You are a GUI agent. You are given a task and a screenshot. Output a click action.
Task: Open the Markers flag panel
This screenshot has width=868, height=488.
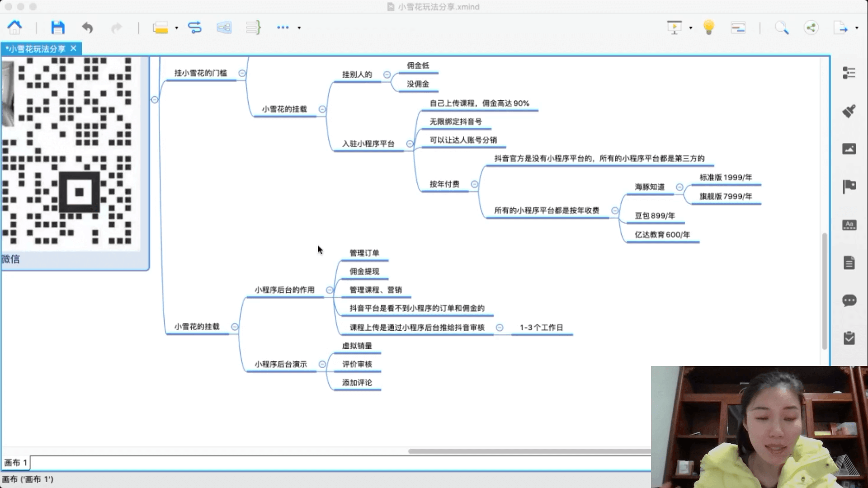(849, 187)
